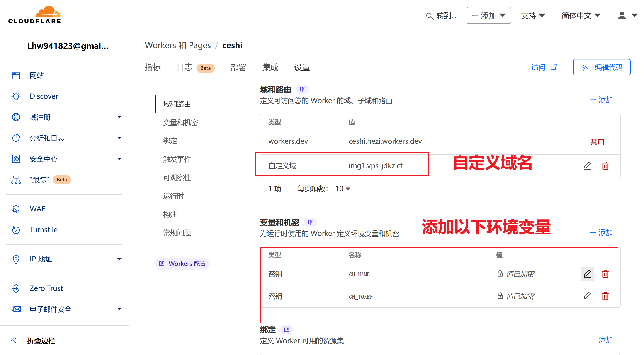
Task: Click 添加 for 变量和机密 section
Action: 601,233
